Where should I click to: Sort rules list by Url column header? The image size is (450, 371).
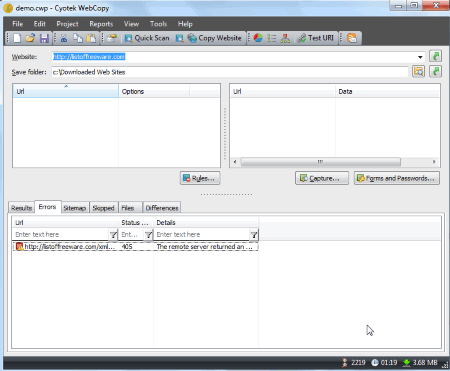click(x=66, y=91)
